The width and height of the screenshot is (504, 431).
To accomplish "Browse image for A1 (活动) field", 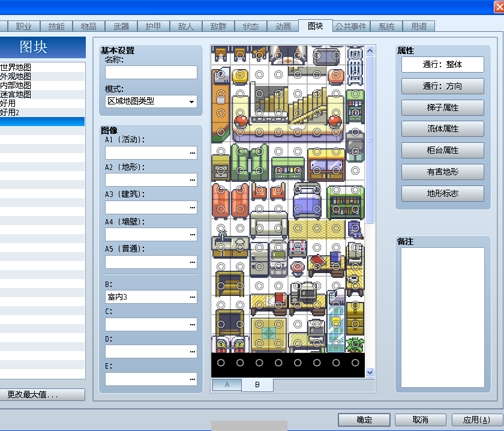I will pyautogui.click(x=193, y=153).
